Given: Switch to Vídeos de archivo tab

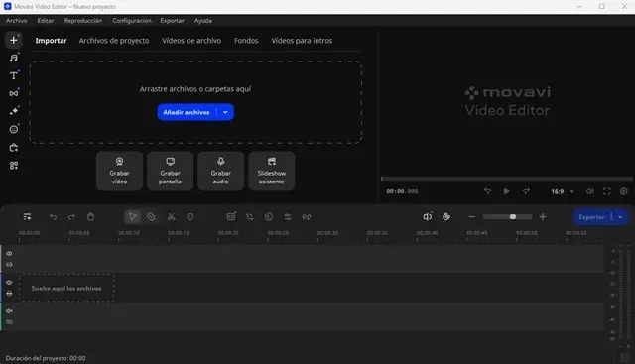Looking at the screenshot, I should point(191,41).
